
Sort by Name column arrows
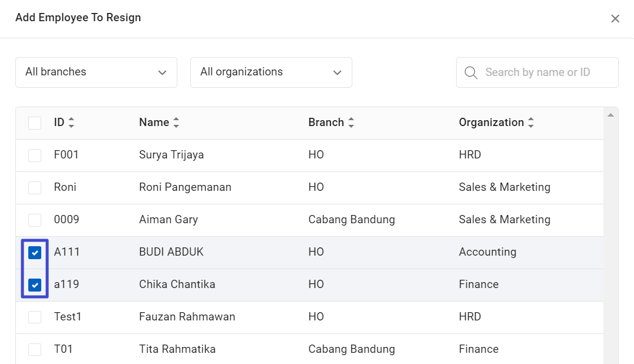pyautogui.click(x=176, y=123)
